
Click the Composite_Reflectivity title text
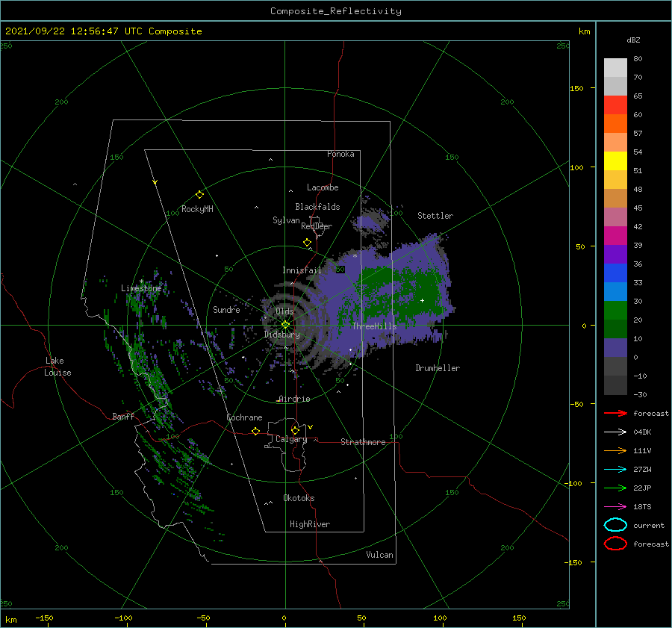(336, 11)
